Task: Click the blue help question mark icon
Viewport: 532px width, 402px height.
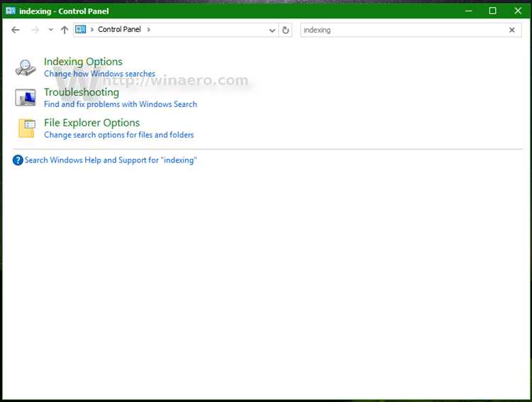Action: click(x=18, y=160)
